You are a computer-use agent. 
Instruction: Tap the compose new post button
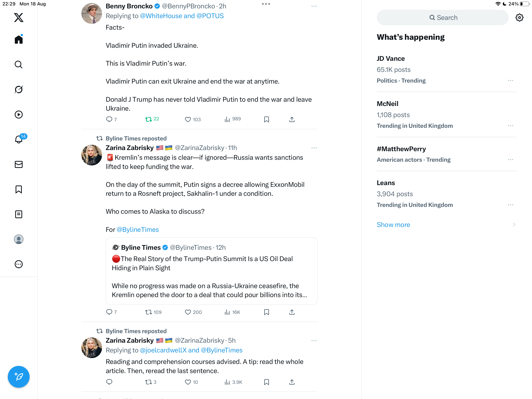[18, 377]
